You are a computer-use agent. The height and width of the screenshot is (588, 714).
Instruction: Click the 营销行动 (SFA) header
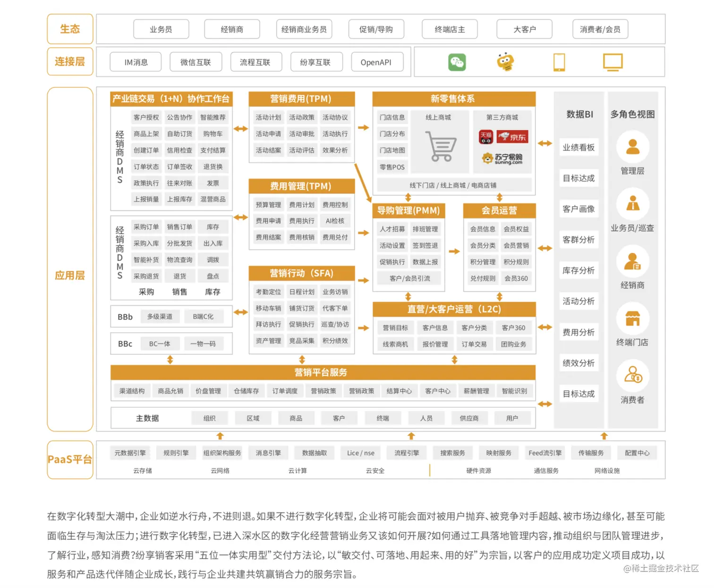click(x=301, y=273)
